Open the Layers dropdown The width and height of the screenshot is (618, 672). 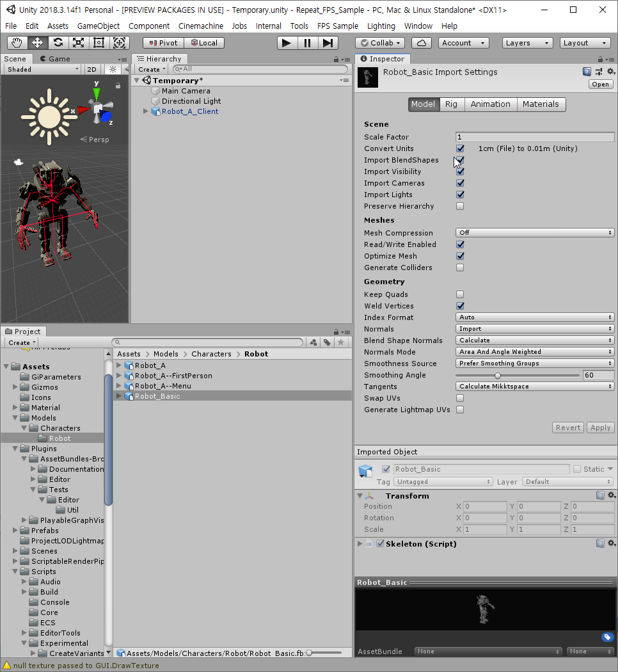tap(527, 43)
